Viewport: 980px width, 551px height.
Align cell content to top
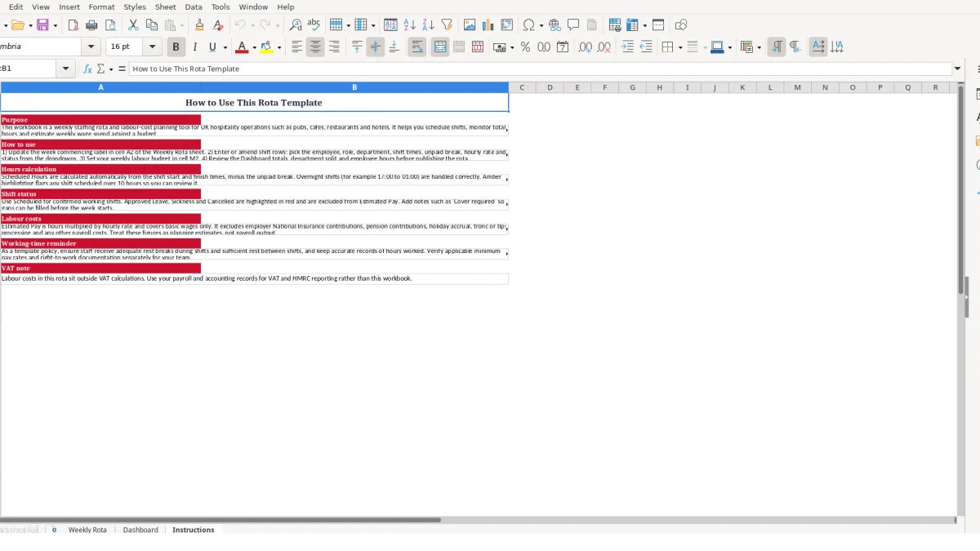(357, 47)
